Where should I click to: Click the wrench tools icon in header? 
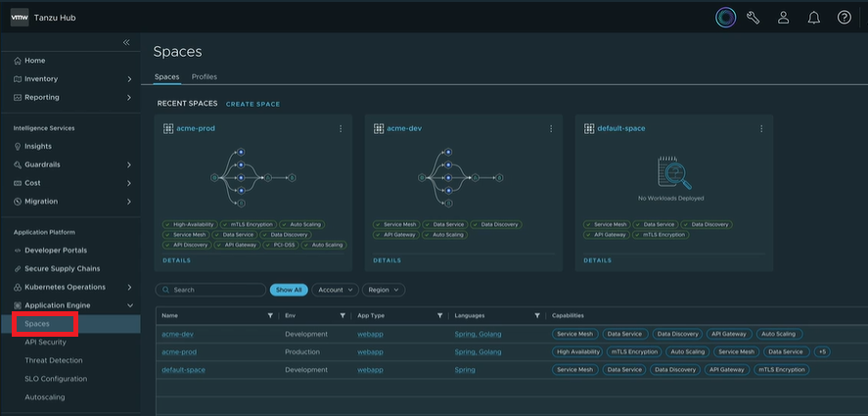[x=754, y=18]
